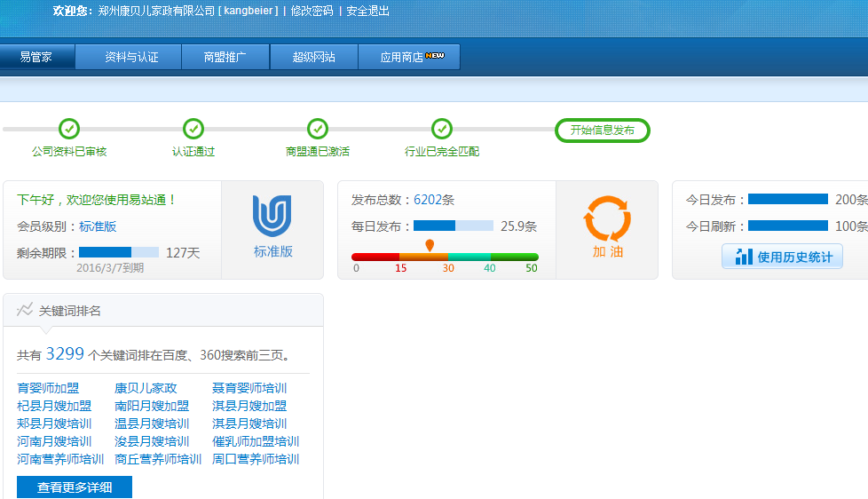Click the orange marker on the gauge
This screenshot has width=868, height=499.
click(430, 245)
